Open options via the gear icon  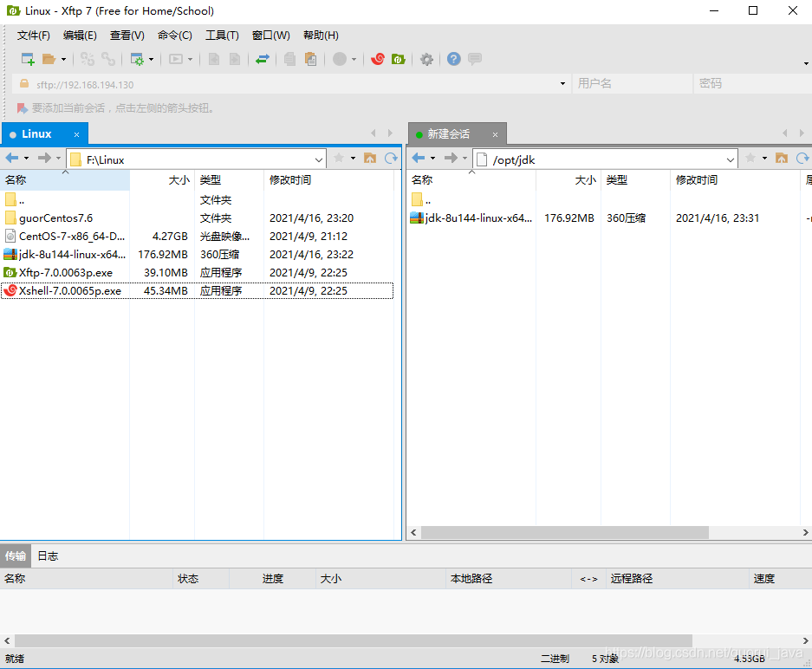426,59
